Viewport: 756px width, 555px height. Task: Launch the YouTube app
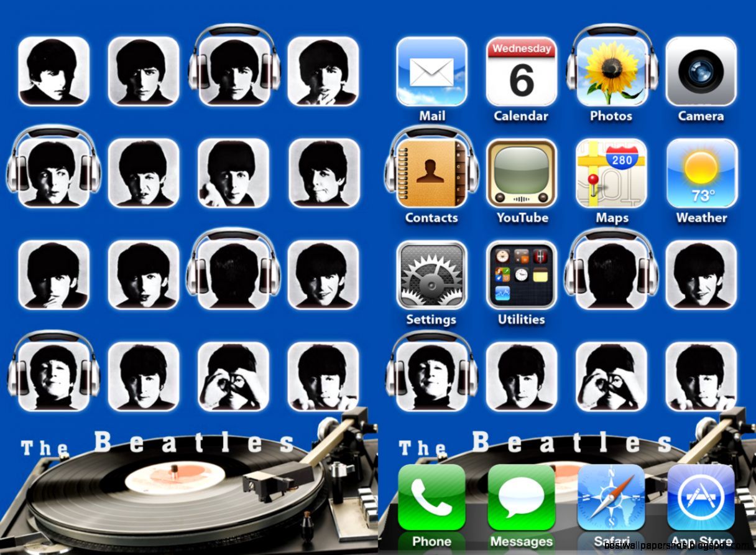tap(521, 174)
